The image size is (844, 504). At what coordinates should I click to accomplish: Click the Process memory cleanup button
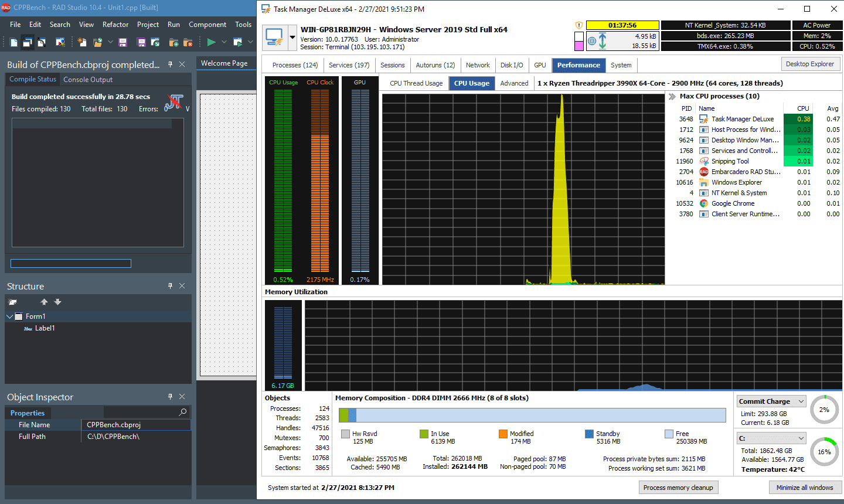pos(678,488)
